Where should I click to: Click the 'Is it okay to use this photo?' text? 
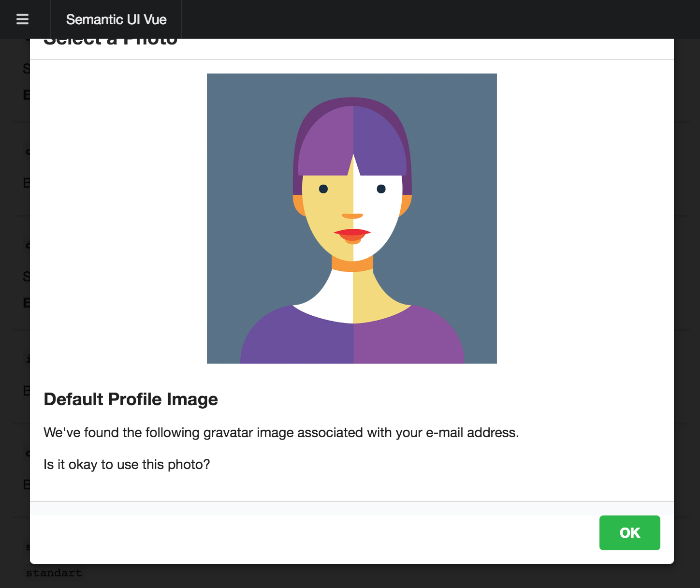(127, 464)
